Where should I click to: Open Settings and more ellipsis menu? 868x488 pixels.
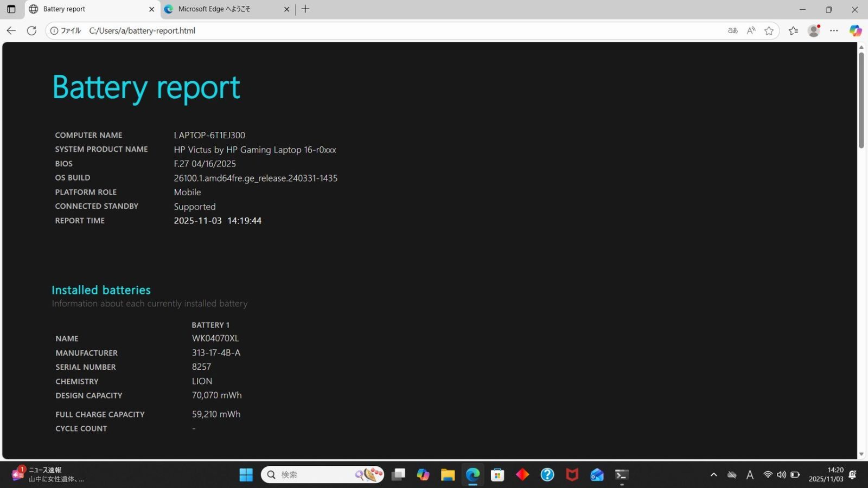click(834, 31)
